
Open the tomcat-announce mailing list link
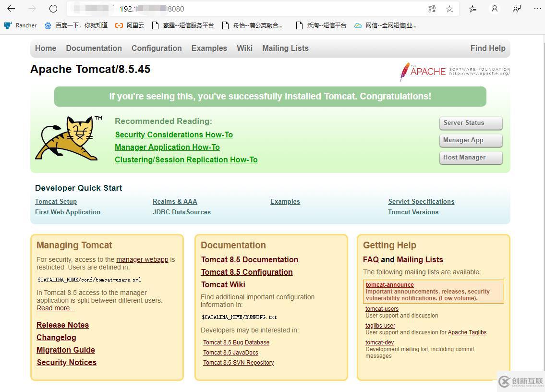(389, 284)
